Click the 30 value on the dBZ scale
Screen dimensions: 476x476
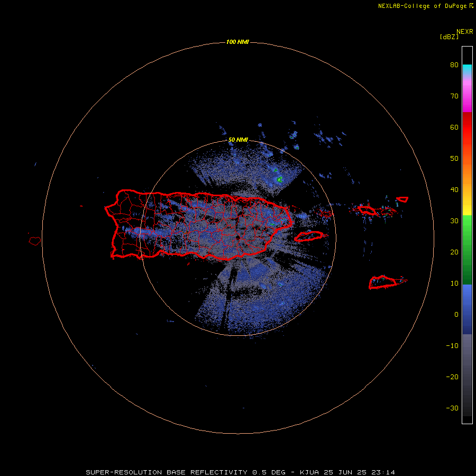(454, 221)
